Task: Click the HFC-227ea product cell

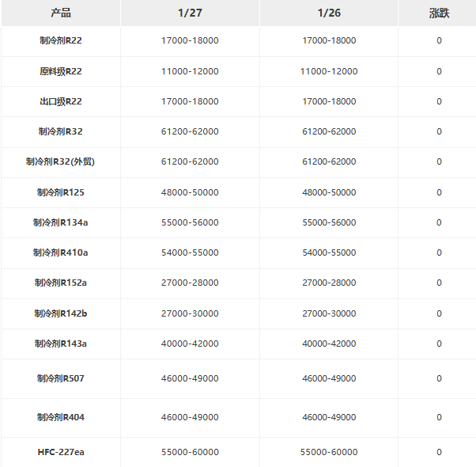Action: pyautogui.click(x=61, y=452)
